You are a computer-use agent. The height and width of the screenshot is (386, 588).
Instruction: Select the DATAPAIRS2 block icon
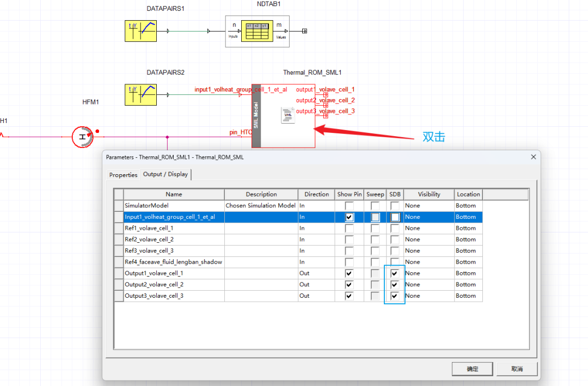[140, 94]
